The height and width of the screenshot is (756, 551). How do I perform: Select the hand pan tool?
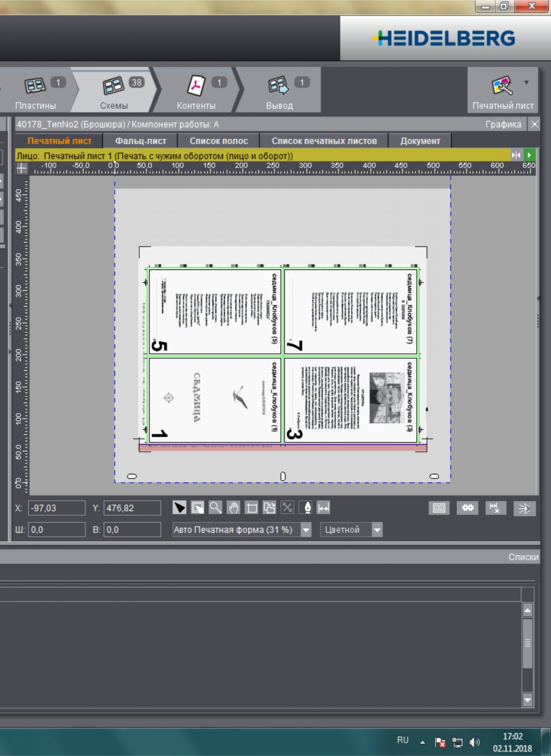click(234, 508)
